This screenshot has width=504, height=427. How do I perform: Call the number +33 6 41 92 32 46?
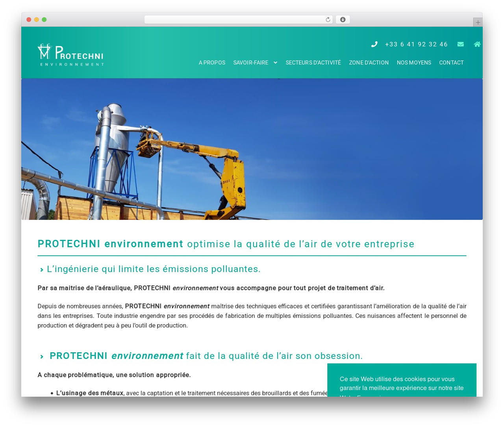[416, 44]
